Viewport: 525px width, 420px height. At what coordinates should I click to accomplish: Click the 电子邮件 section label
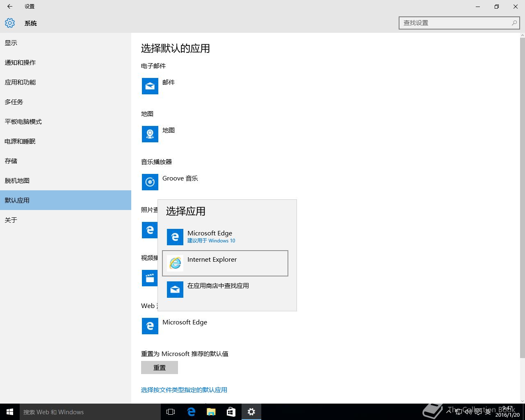(153, 66)
